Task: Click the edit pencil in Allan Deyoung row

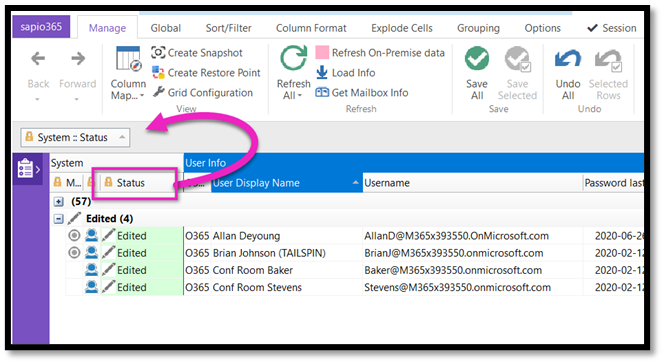Action: tap(108, 235)
